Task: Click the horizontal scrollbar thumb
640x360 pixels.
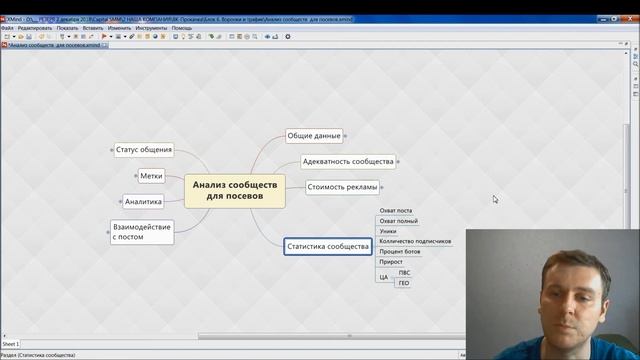Action: click(x=331, y=336)
